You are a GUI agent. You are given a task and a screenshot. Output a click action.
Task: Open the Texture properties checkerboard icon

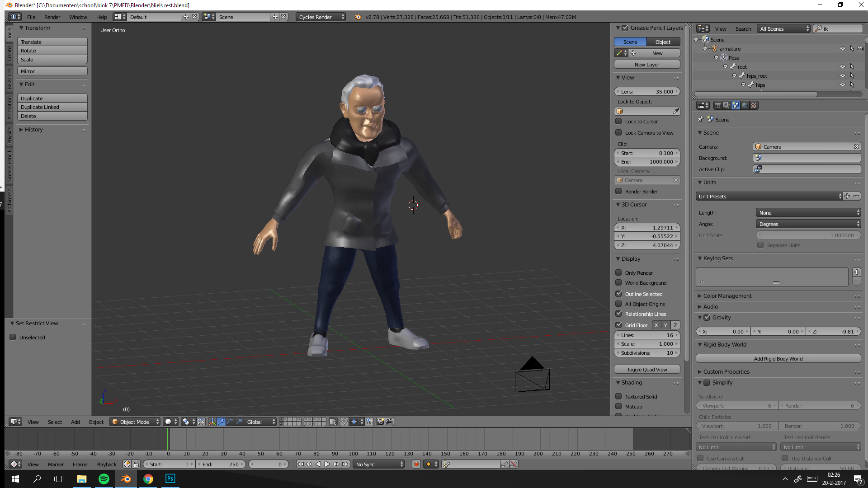point(754,105)
